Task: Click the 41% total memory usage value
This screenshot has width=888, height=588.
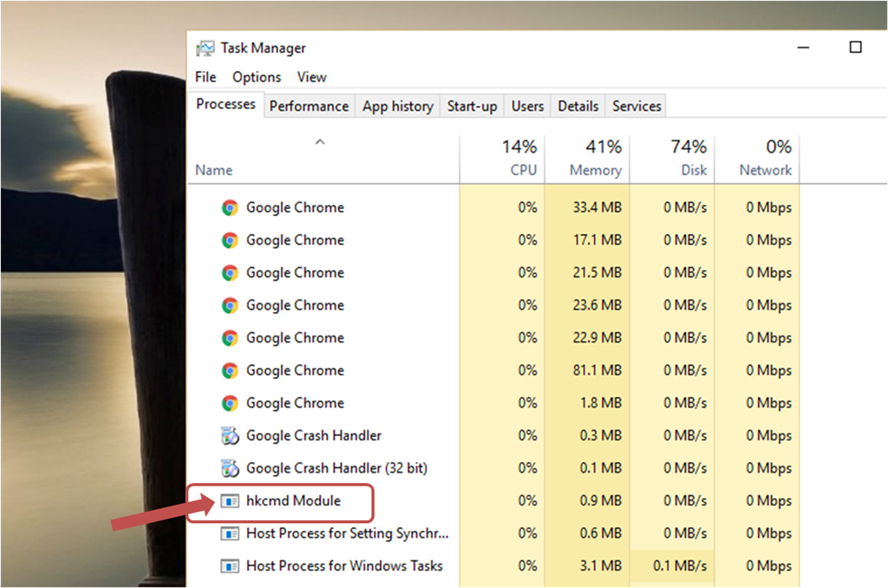Action: coord(604,147)
